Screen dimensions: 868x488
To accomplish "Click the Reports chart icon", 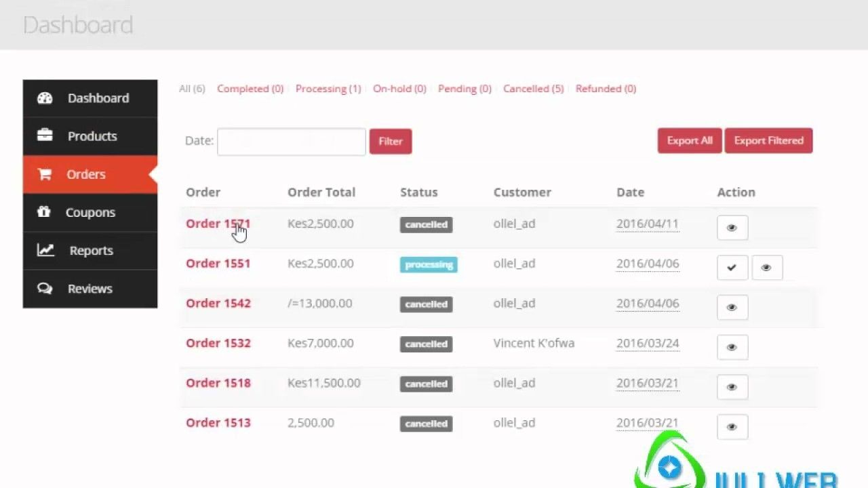I will (45, 250).
